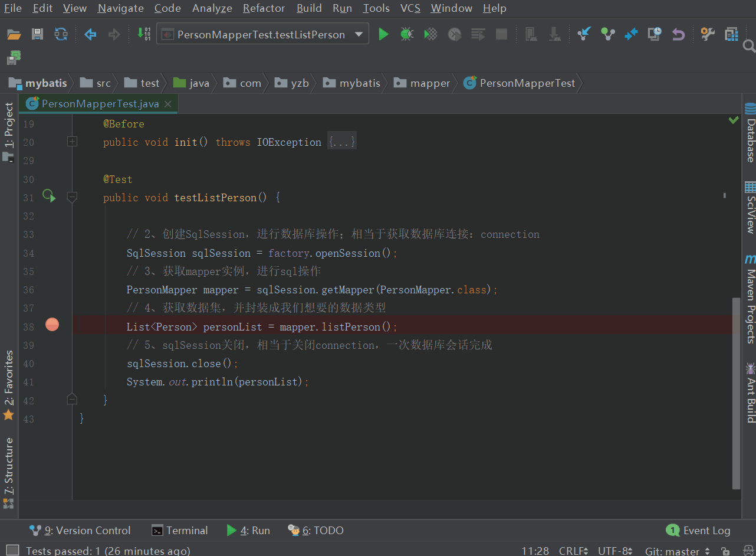Viewport: 756px width, 556px height.
Task: Open the Project tool window
Action: click(x=9, y=132)
